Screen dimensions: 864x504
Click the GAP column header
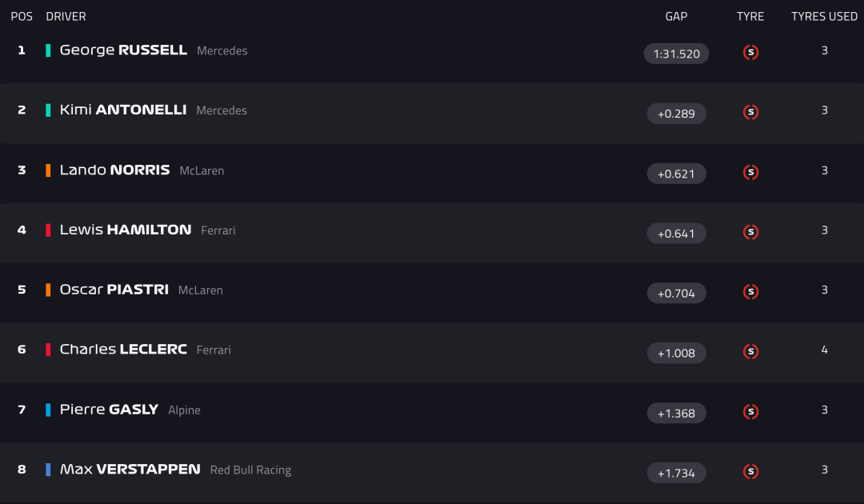676,17
